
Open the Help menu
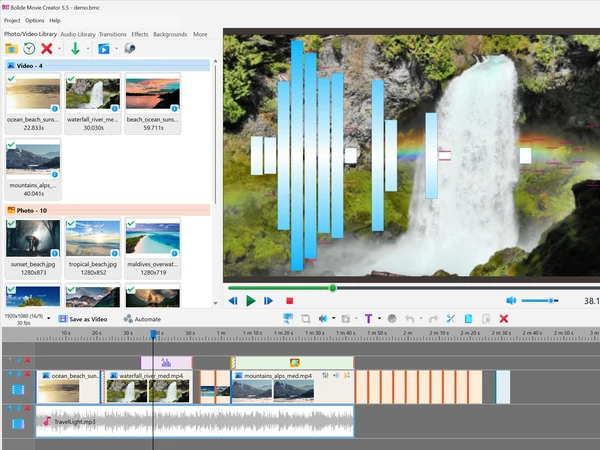coord(55,21)
